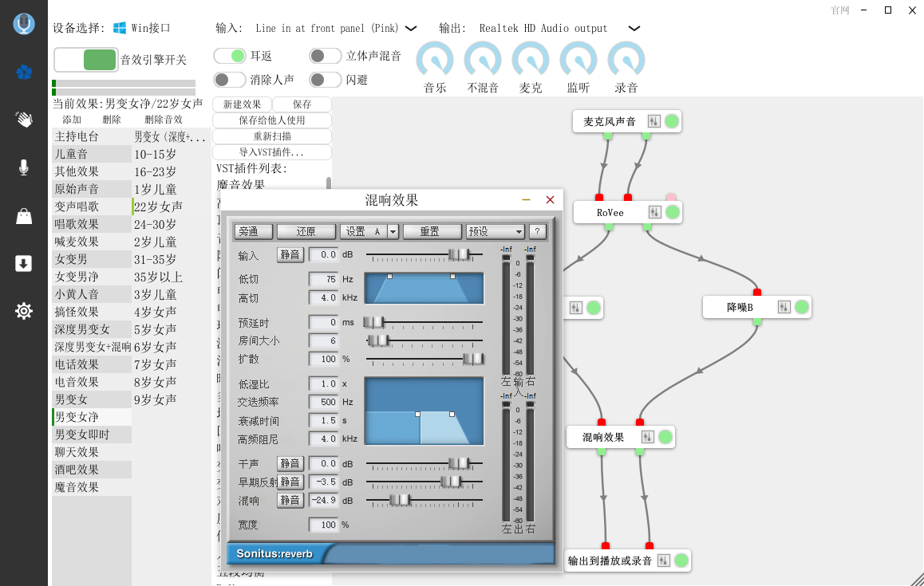
Task: Mute the 混响 with its 静音 button
Action: (290, 500)
